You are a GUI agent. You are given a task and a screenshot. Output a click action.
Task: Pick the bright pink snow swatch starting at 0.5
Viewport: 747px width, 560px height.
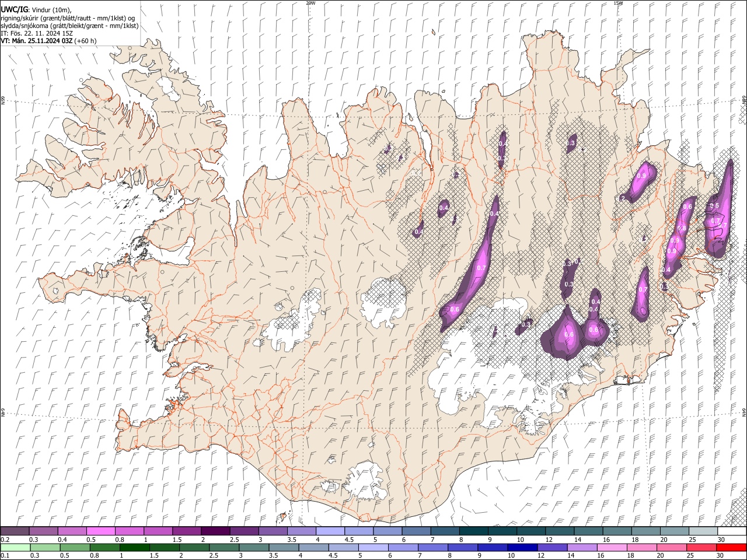point(101,531)
